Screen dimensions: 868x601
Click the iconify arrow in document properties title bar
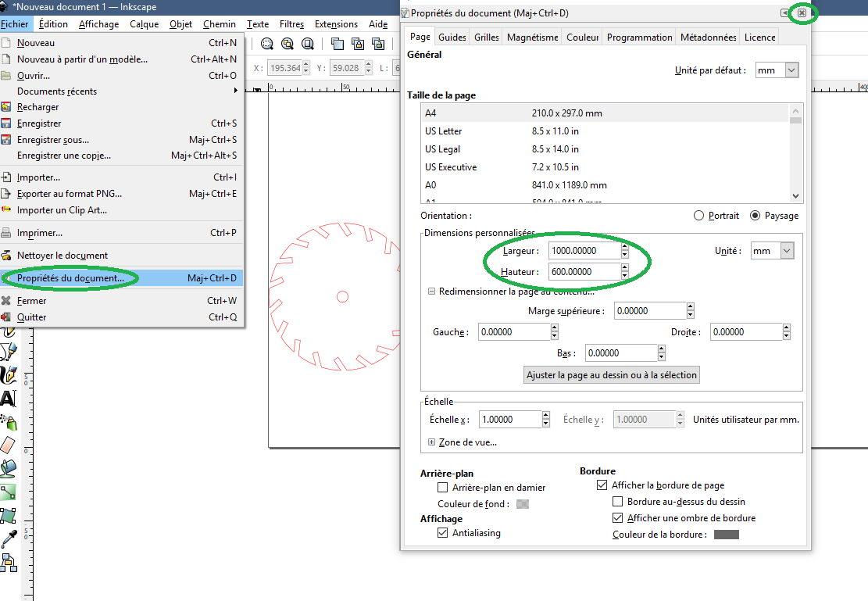(785, 13)
